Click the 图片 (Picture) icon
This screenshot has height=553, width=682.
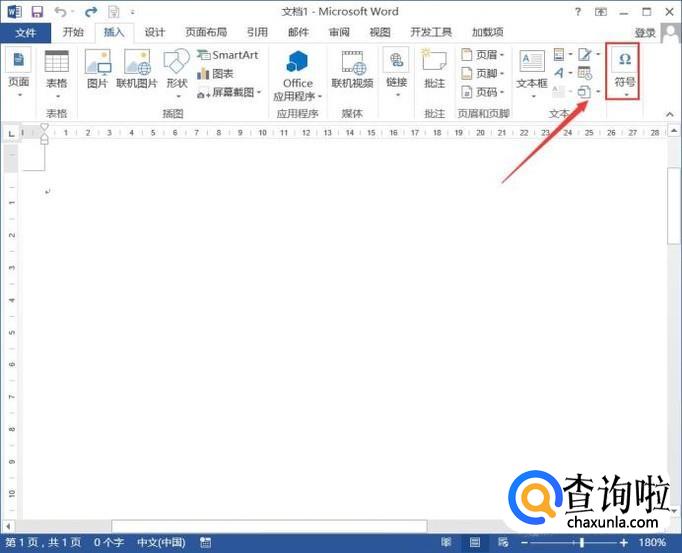coord(97,70)
